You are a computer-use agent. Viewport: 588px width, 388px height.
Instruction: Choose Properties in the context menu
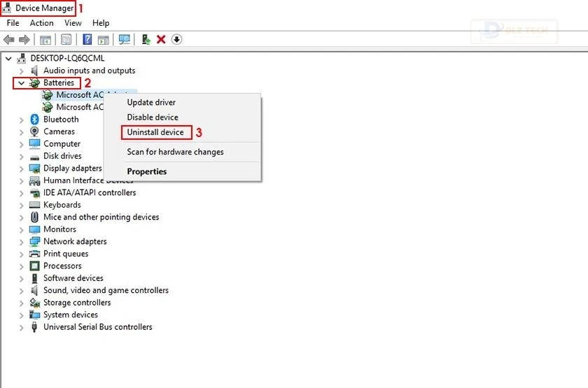(147, 171)
